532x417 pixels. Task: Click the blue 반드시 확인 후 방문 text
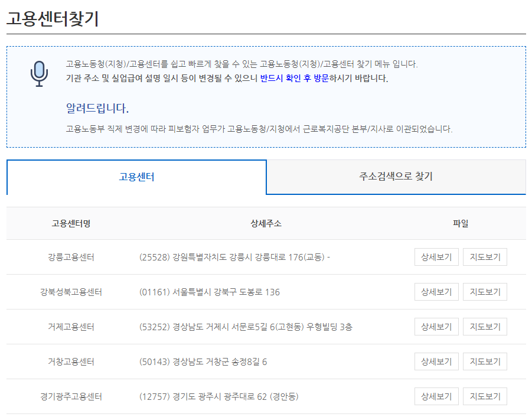point(295,79)
